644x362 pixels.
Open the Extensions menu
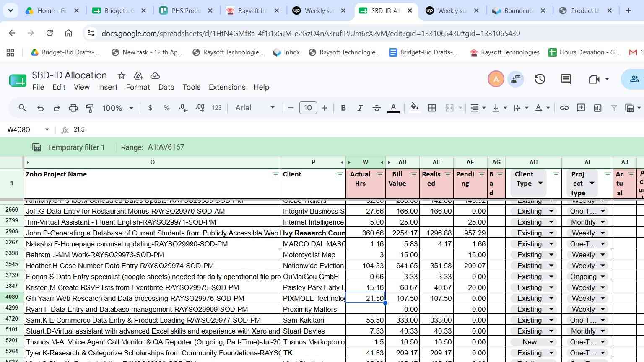coord(227,87)
